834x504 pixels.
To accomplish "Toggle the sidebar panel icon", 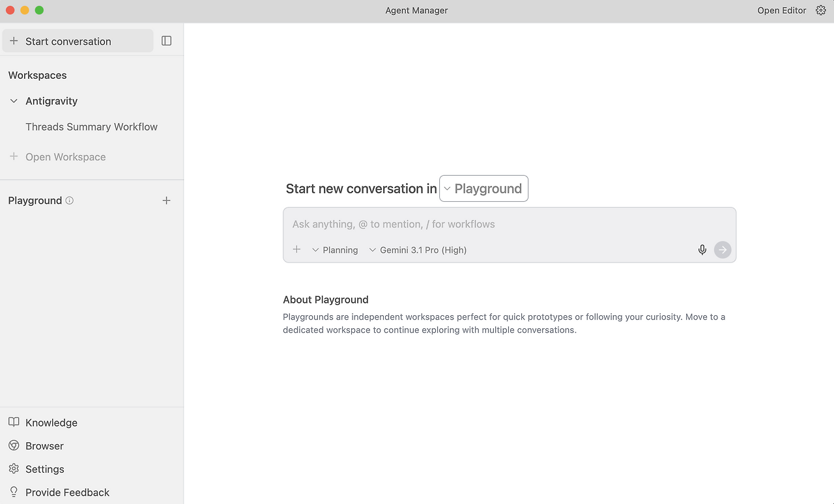I will click(x=167, y=41).
